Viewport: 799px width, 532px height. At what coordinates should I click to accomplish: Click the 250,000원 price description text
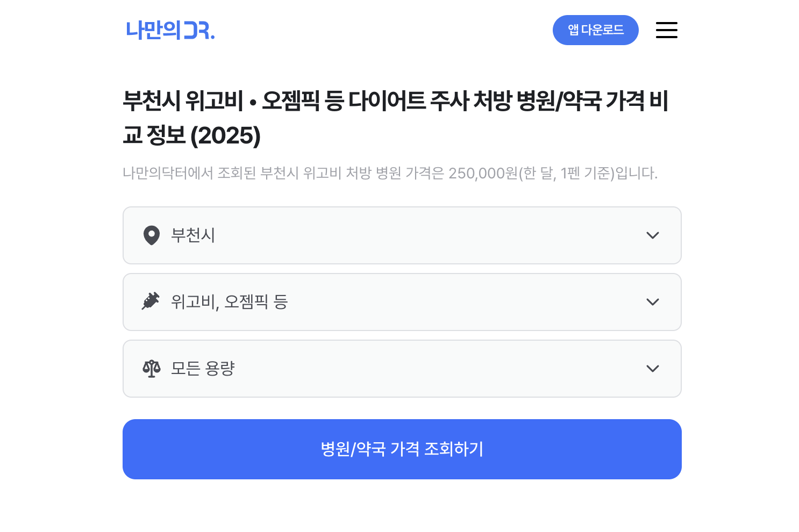click(x=389, y=173)
